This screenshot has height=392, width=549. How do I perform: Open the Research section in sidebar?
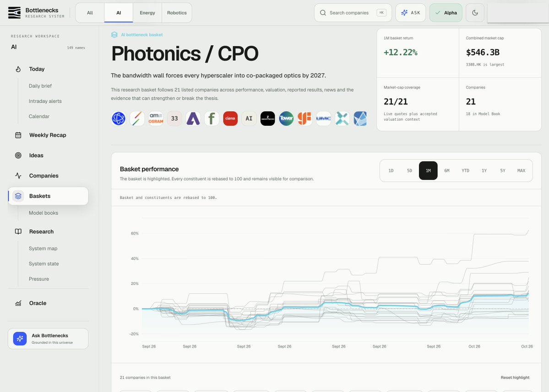[48, 231]
